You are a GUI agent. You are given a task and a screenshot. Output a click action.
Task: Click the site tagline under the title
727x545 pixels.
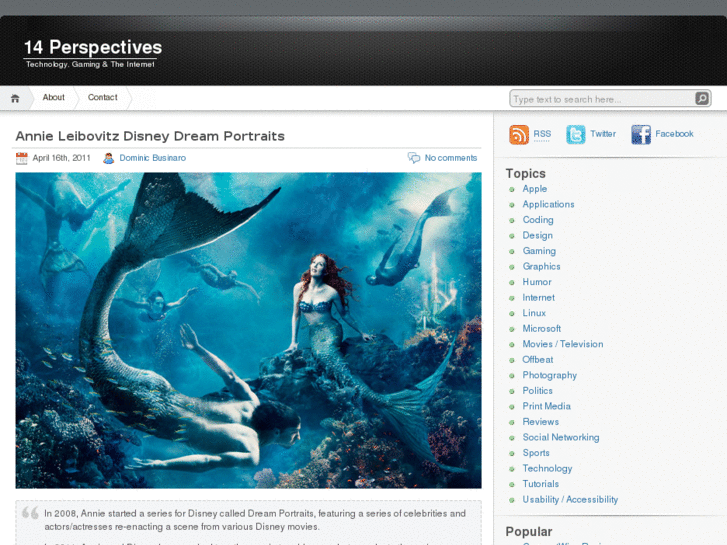[90, 64]
